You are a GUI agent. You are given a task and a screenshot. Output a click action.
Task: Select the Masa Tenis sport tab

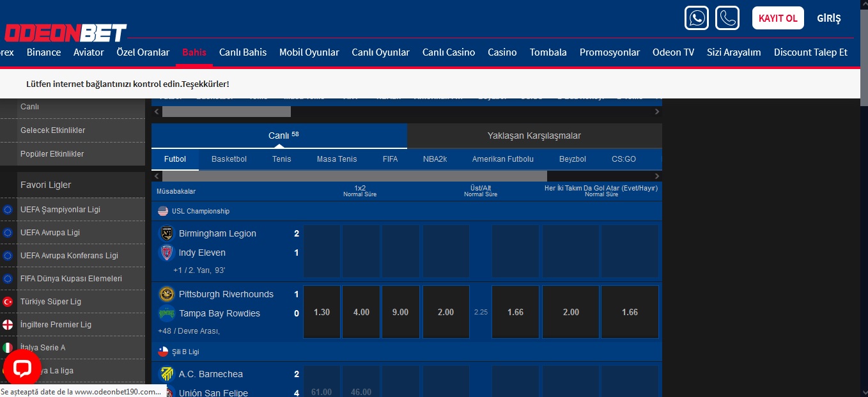point(337,159)
